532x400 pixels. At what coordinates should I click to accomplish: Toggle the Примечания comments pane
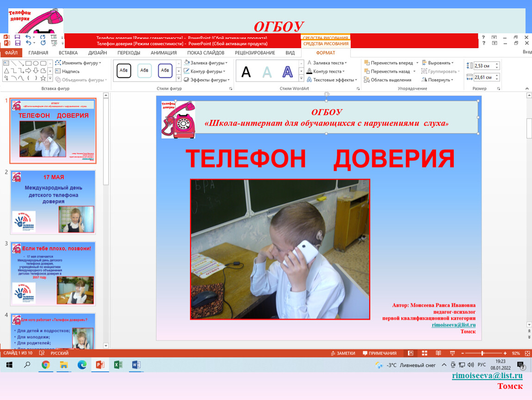379,353
